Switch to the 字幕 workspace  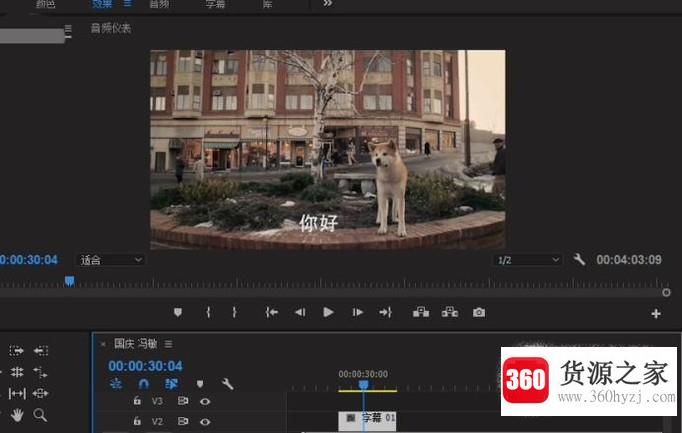click(215, 4)
